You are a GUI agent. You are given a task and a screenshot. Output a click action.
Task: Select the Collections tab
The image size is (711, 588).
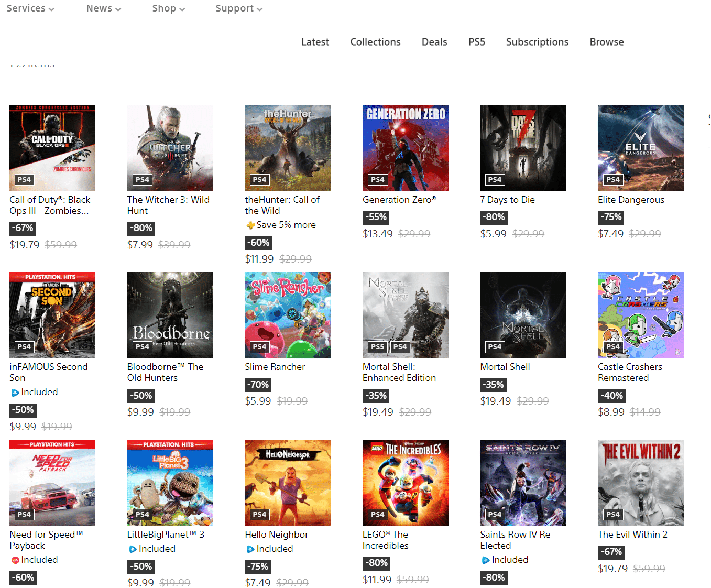[x=375, y=42]
